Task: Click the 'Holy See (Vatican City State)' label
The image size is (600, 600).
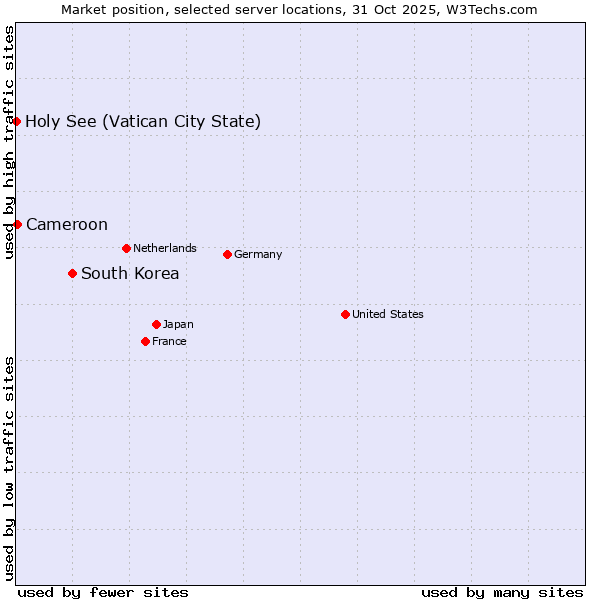Action: click(143, 122)
